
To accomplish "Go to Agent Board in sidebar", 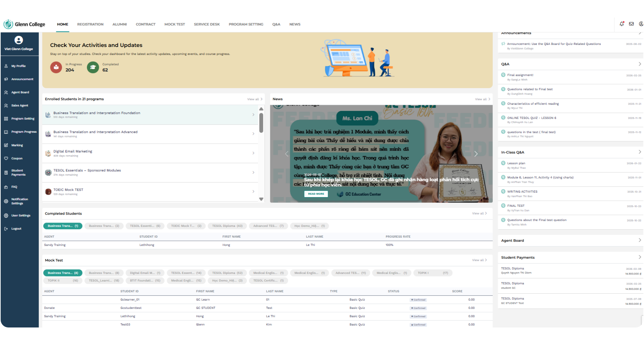I will (20, 92).
